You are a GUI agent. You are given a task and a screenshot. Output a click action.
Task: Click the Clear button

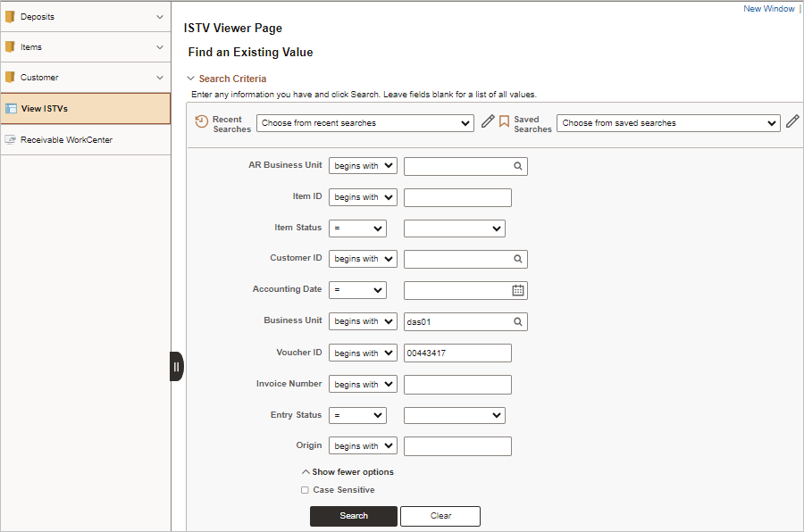[440, 516]
